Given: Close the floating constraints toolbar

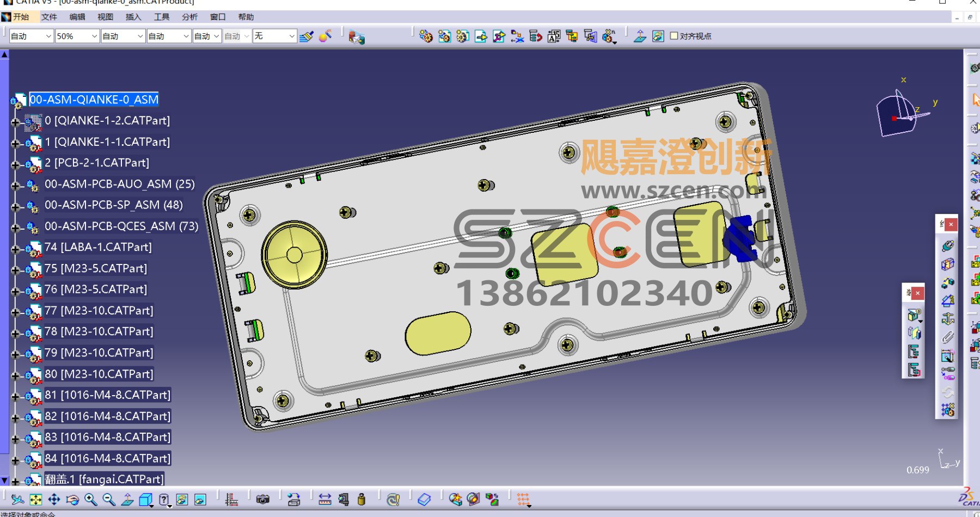Looking at the screenshot, I should point(951,224).
